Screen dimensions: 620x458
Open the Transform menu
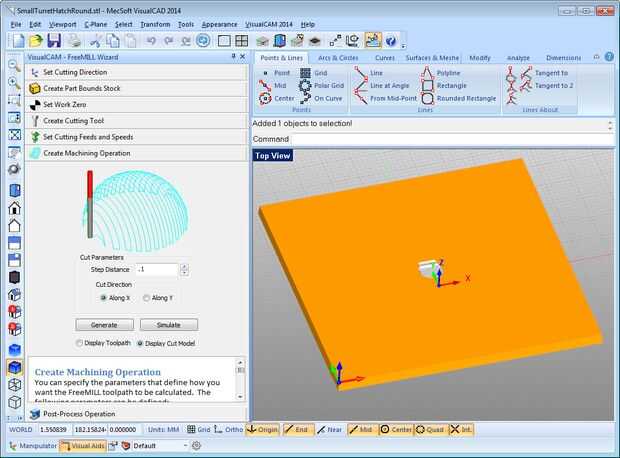(x=155, y=25)
